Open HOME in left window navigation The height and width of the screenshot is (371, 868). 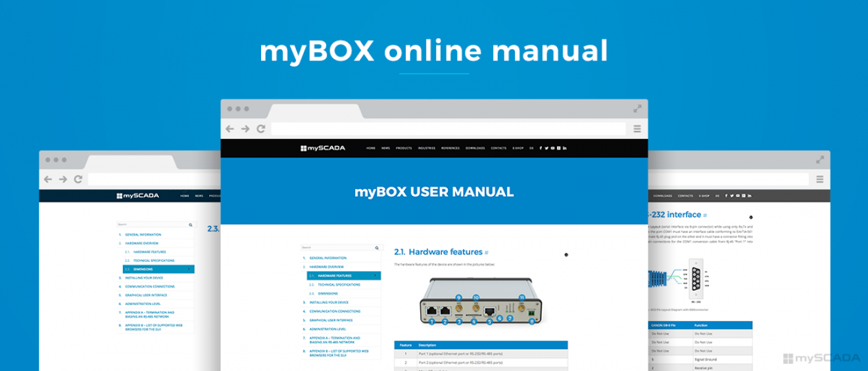(x=184, y=196)
